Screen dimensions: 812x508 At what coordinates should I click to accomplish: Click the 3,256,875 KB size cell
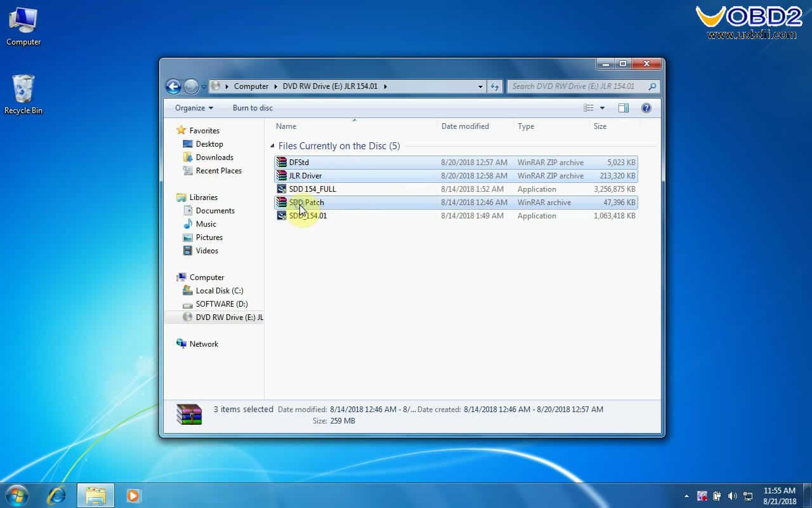click(614, 189)
